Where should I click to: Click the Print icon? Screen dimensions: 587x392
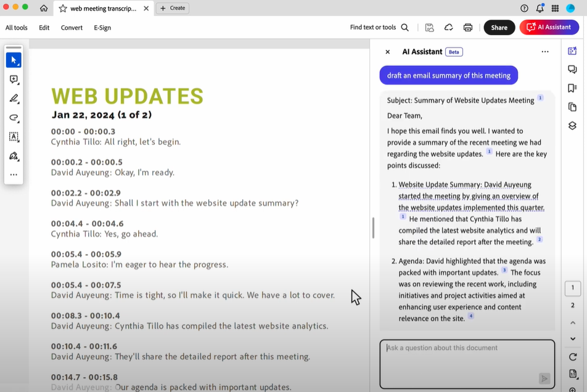click(468, 27)
